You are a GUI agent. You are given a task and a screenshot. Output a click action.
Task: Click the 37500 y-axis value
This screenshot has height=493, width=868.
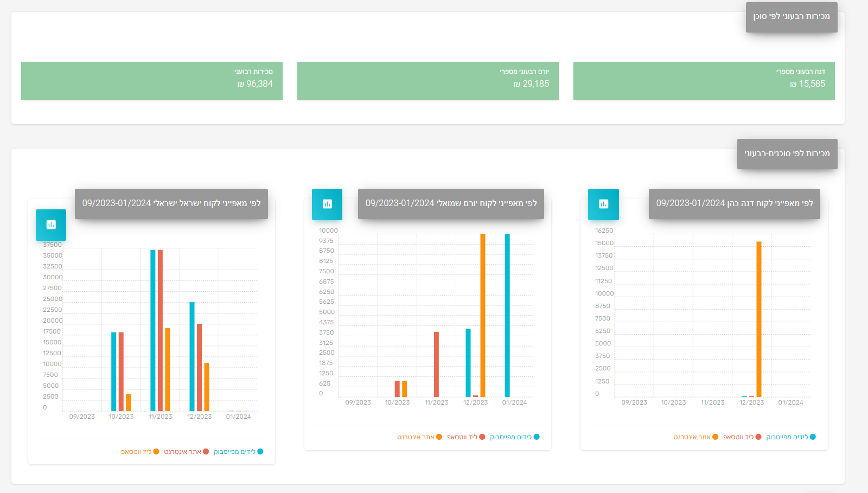(53, 245)
